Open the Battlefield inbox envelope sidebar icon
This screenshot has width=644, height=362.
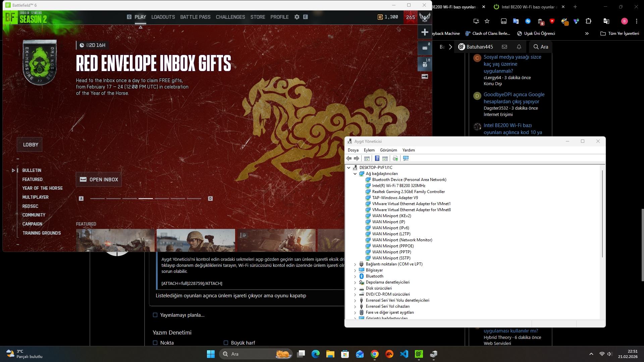tap(425, 48)
